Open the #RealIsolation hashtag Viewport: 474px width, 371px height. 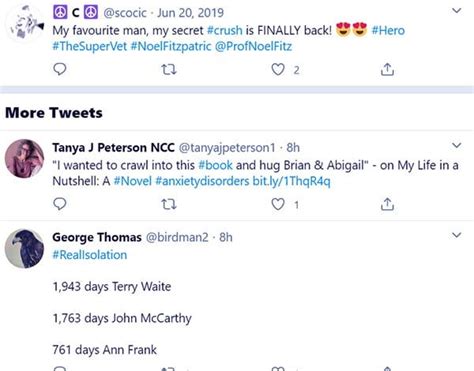point(90,255)
